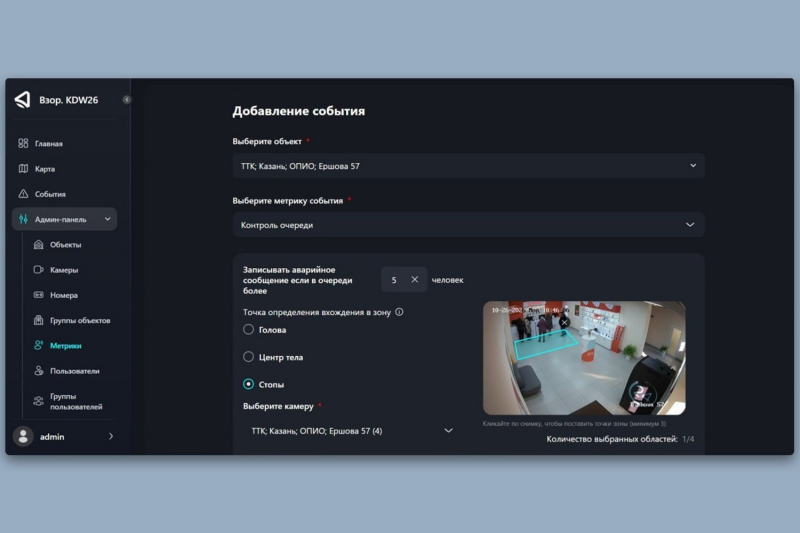Show info on zone entry point
The width and height of the screenshot is (800, 533).
[x=399, y=312]
